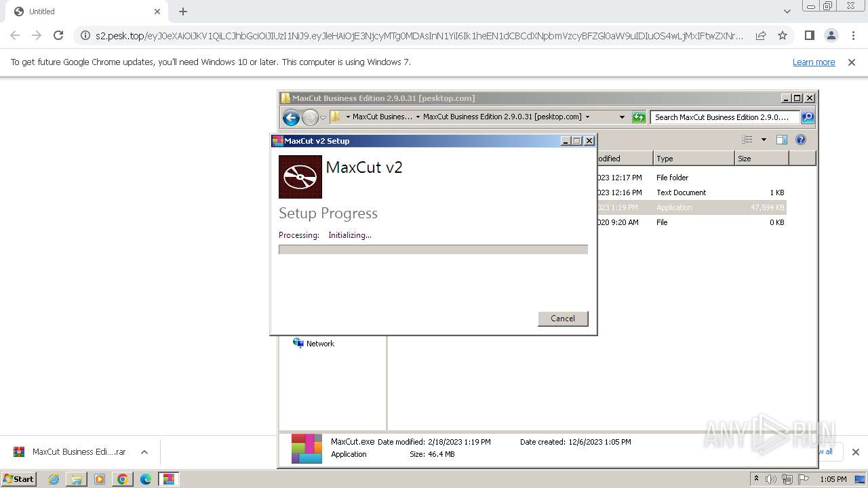
Task: Cancel the MaxCut v2 setup
Action: click(x=563, y=319)
